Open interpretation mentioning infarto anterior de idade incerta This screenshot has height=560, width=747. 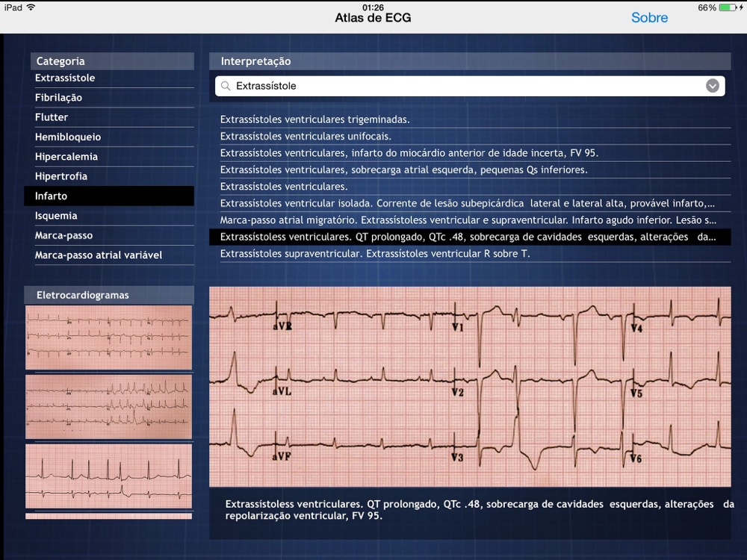[x=470, y=153]
